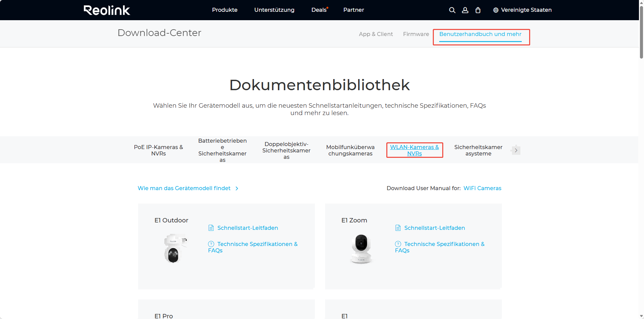Click the scrollbar up arrow
644x319 pixels.
[641, 2]
